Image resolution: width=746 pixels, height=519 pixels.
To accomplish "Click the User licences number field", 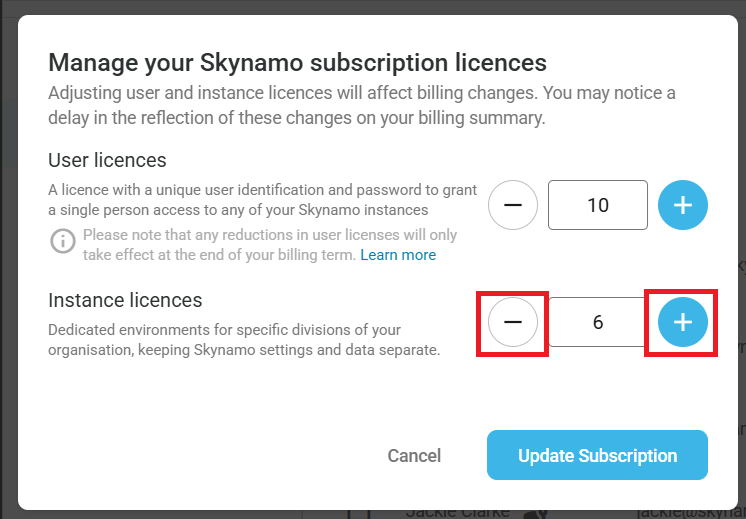I will pyautogui.click(x=598, y=205).
